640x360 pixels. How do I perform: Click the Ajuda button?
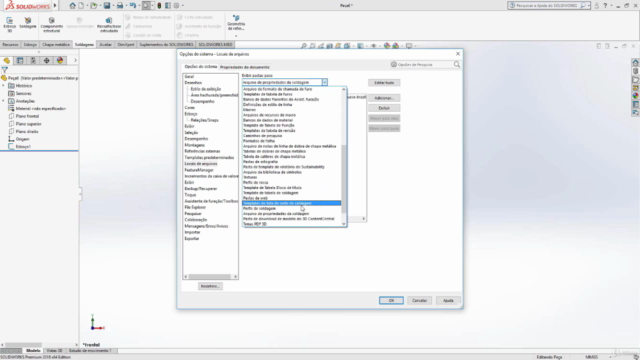(448, 300)
